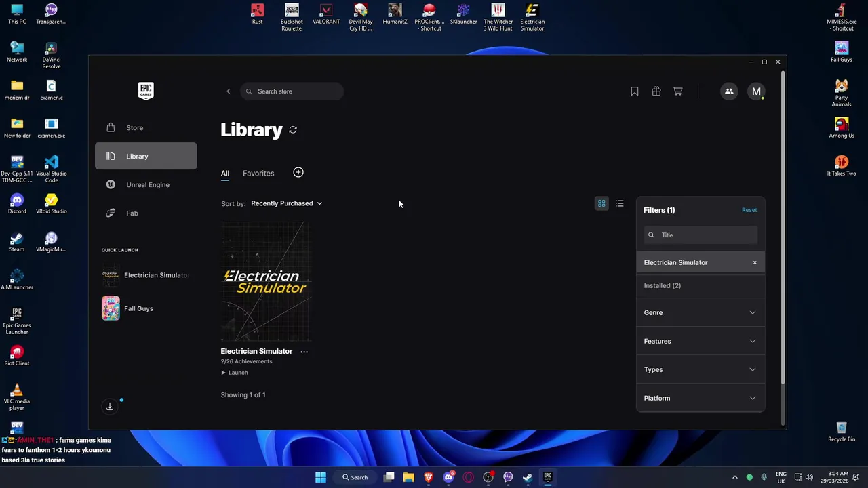
Task: Select the Riot Client desktop icon
Action: tap(17, 356)
